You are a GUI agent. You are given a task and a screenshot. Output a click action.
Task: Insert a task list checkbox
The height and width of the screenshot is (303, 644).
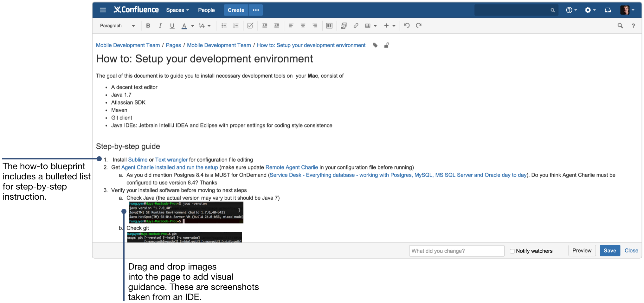pos(250,26)
